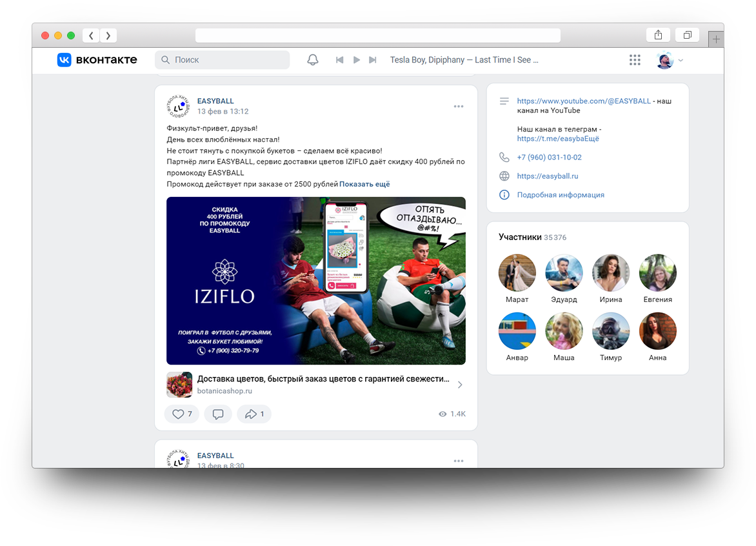Open member Анвар's profile
This screenshot has width=756, height=546.
(517, 331)
